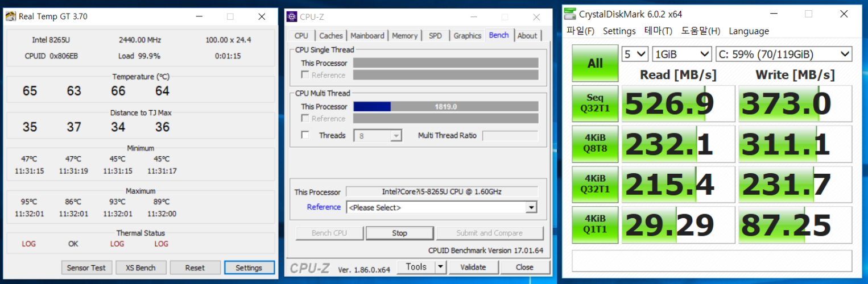Run the 4KiB Q32T1 test
The width and height of the screenshot is (868, 284).
[x=595, y=184]
